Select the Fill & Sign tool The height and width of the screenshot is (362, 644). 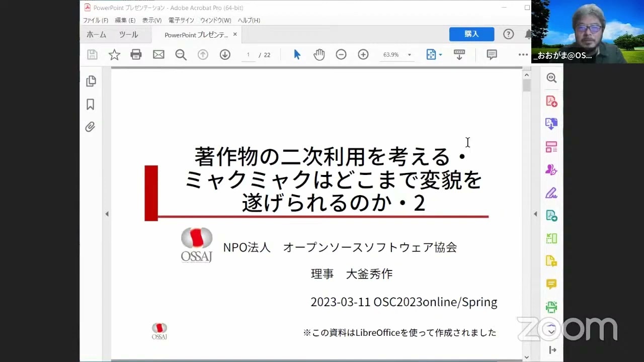tap(551, 193)
